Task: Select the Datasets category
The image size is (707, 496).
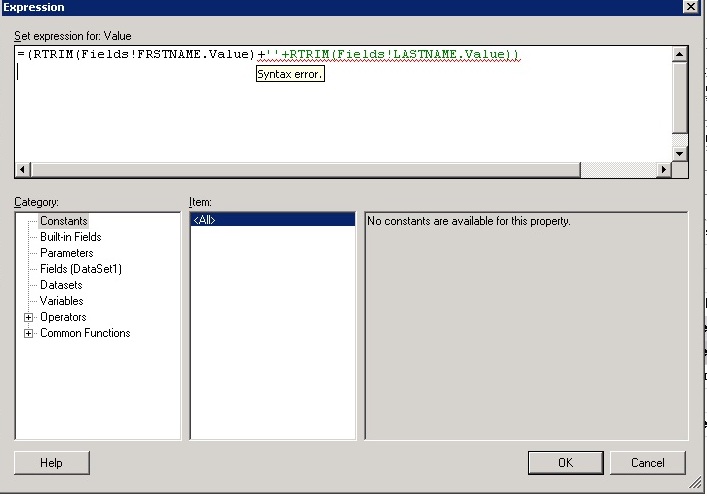Action: pos(61,285)
